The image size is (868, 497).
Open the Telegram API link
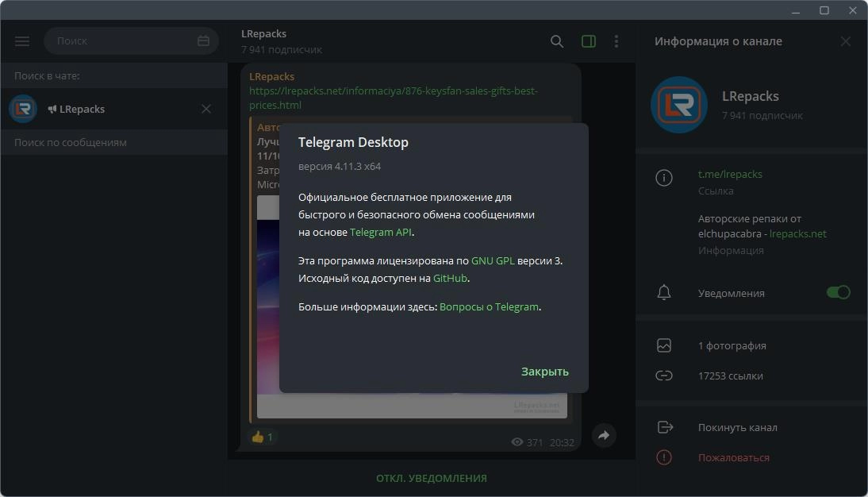tap(380, 232)
